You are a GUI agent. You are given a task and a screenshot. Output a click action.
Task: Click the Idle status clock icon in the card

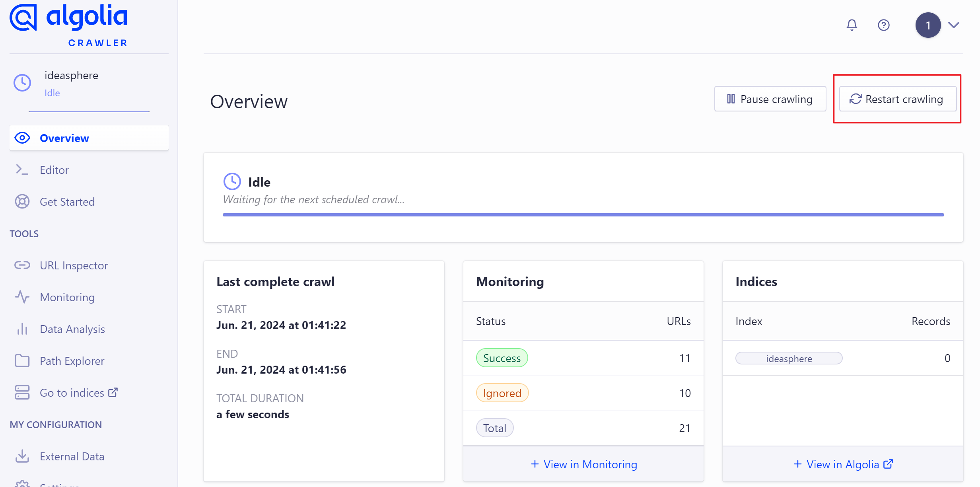point(232,181)
